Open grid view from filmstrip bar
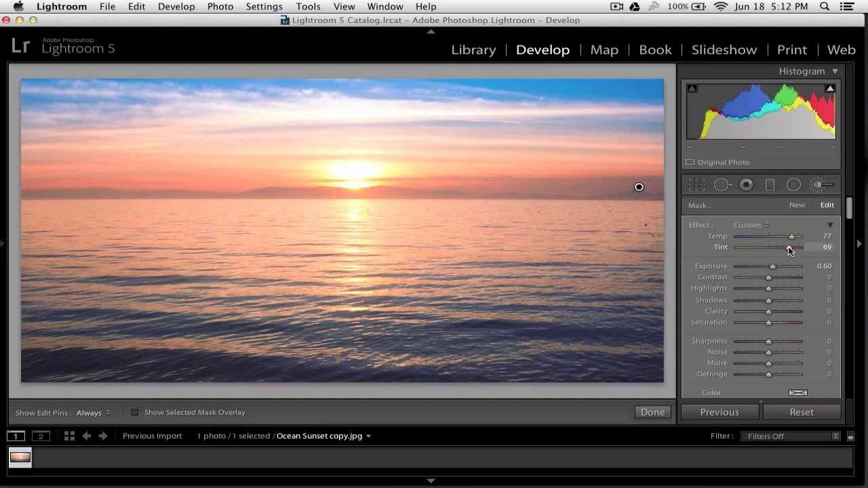868x488 pixels. click(69, 436)
